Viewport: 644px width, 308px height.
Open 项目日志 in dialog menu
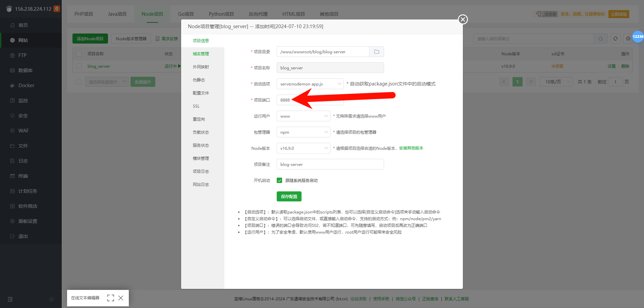pos(201,171)
